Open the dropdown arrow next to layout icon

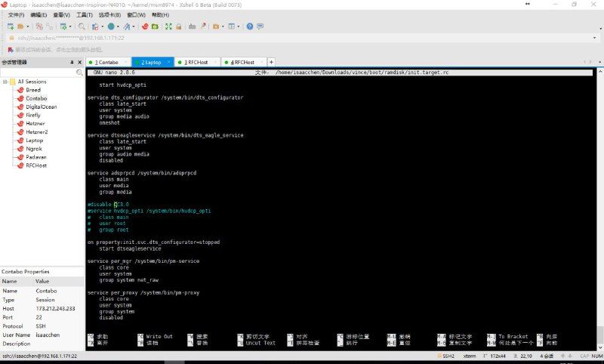tap(239, 26)
